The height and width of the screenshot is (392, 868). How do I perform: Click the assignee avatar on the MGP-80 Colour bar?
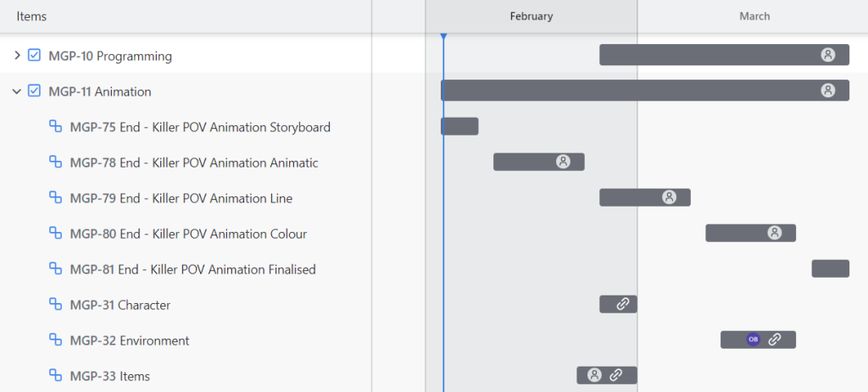tap(774, 233)
